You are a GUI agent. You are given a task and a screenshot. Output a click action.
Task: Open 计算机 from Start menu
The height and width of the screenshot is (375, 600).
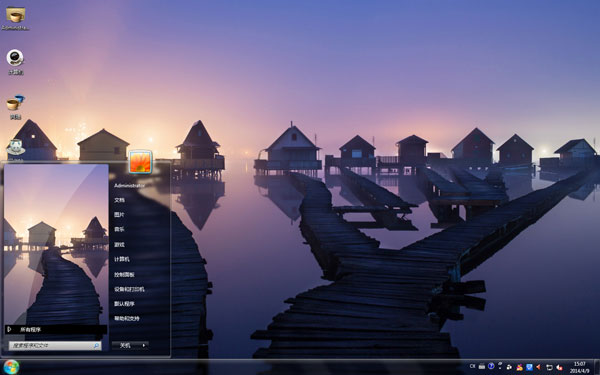coord(122,259)
